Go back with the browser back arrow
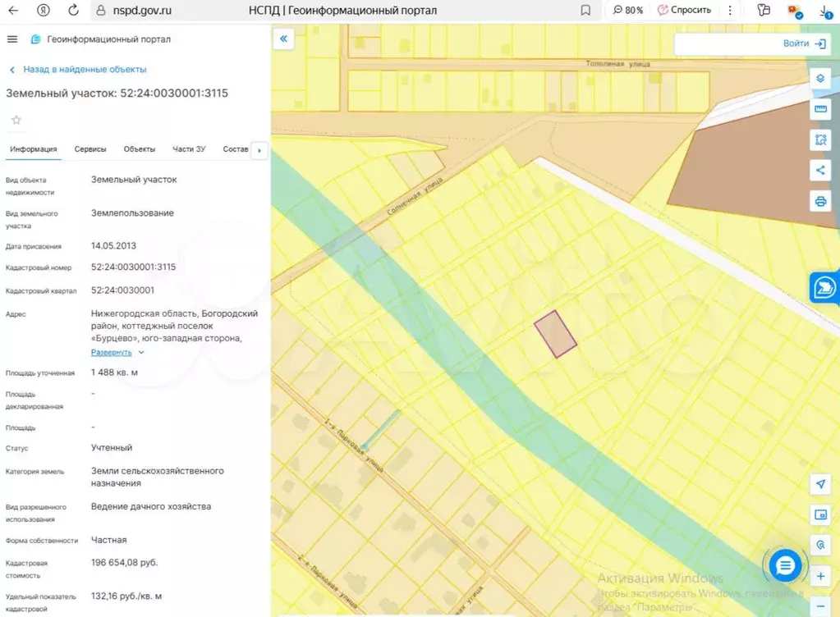 click(x=13, y=10)
